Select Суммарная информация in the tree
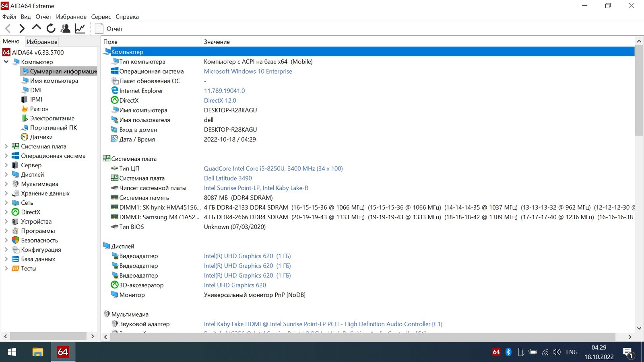Screen dimensions: 644x362 [59, 71]
